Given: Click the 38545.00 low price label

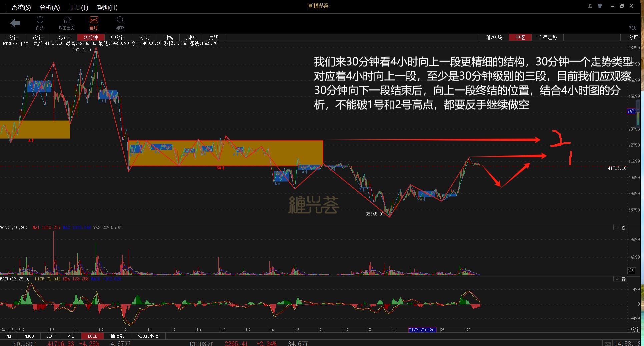Looking at the screenshot, I should (375, 214).
